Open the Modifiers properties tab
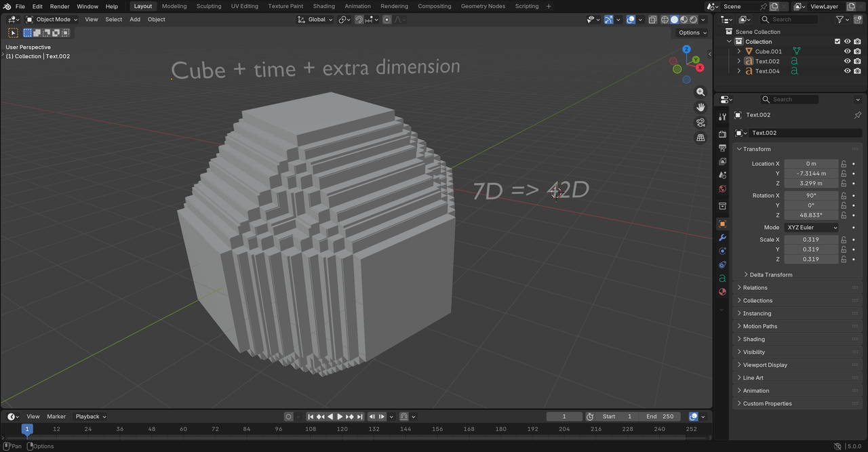868x452 pixels. click(722, 237)
